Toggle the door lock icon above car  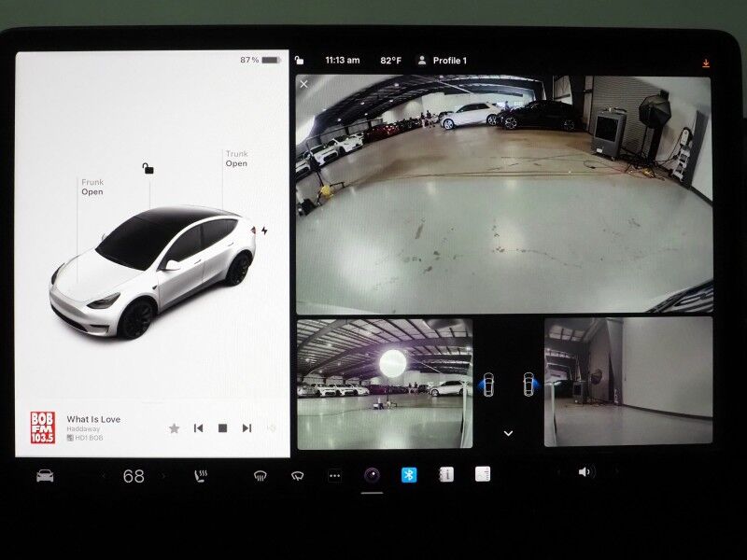[148, 169]
